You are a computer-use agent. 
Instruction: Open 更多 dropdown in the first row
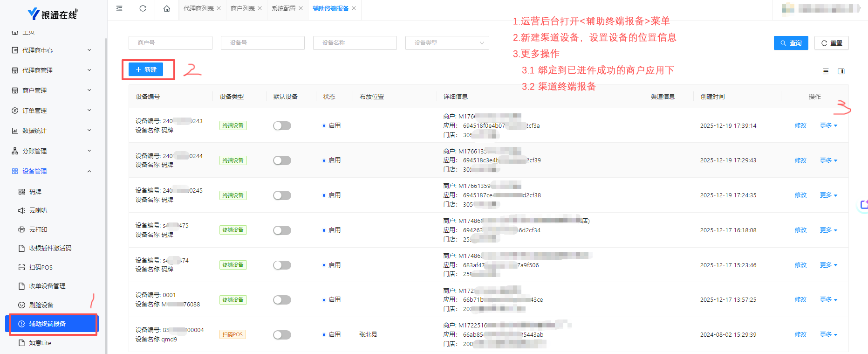click(828, 125)
